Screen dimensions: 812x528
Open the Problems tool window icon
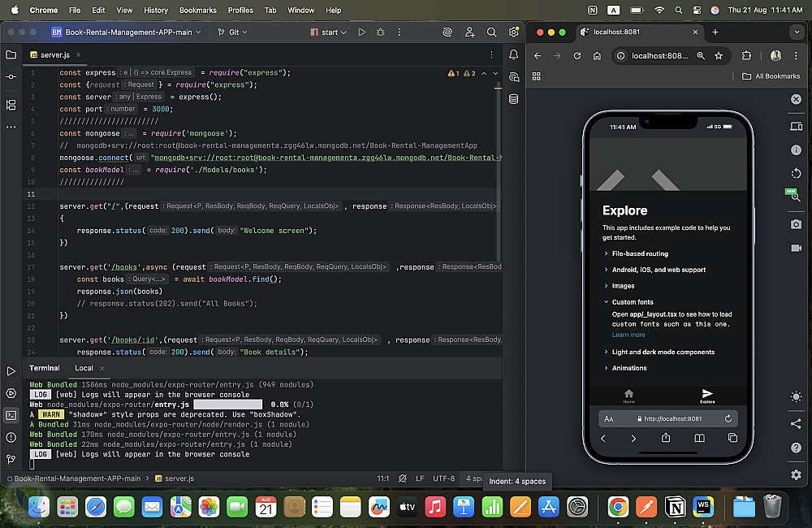[11, 437]
